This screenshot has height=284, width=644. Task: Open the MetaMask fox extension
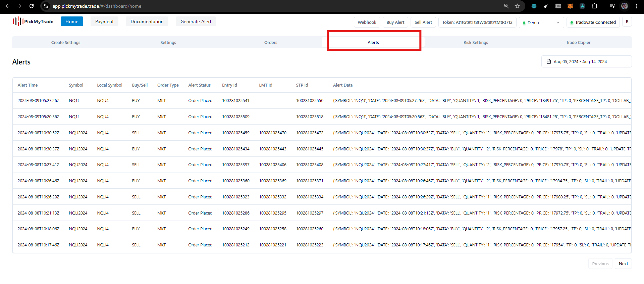(x=570, y=6)
